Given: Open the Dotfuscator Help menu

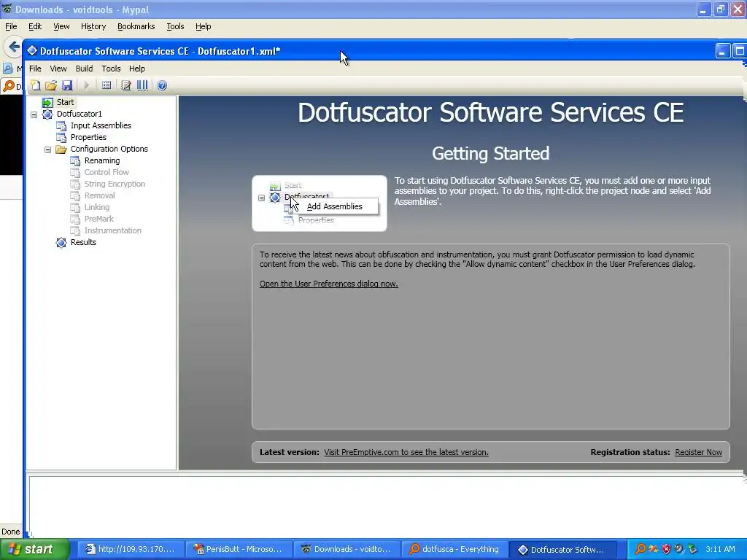Looking at the screenshot, I should coord(136,69).
